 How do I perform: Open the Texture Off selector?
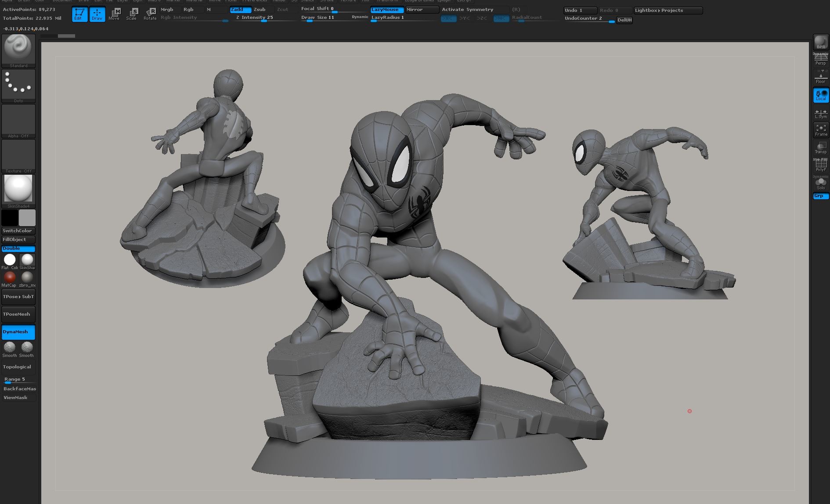tap(18, 156)
